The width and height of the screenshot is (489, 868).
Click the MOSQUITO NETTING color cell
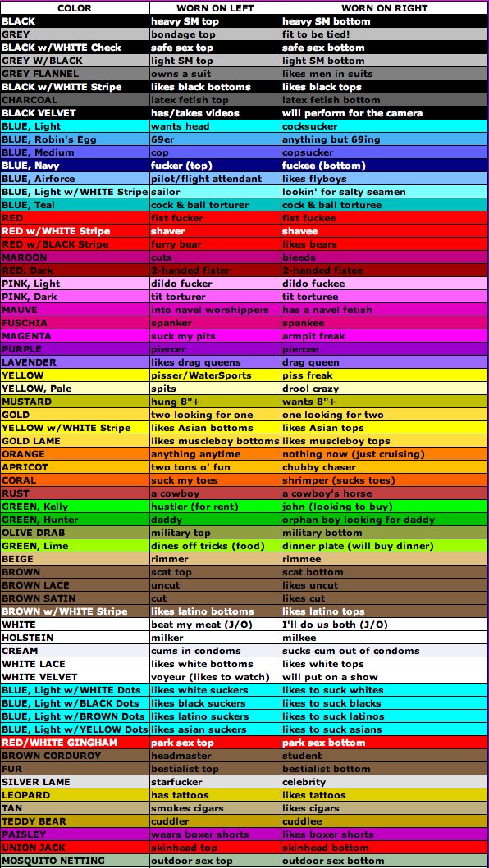click(75, 861)
